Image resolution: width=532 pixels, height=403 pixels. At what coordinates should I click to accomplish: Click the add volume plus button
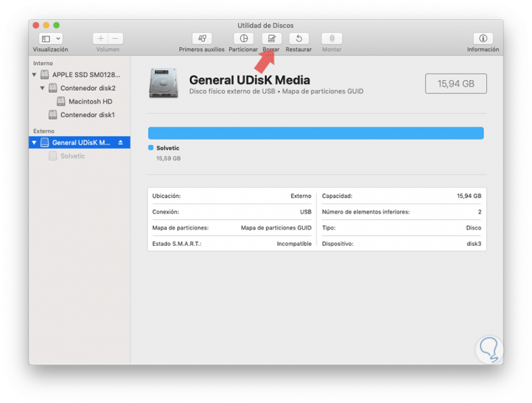(x=101, y=39)
